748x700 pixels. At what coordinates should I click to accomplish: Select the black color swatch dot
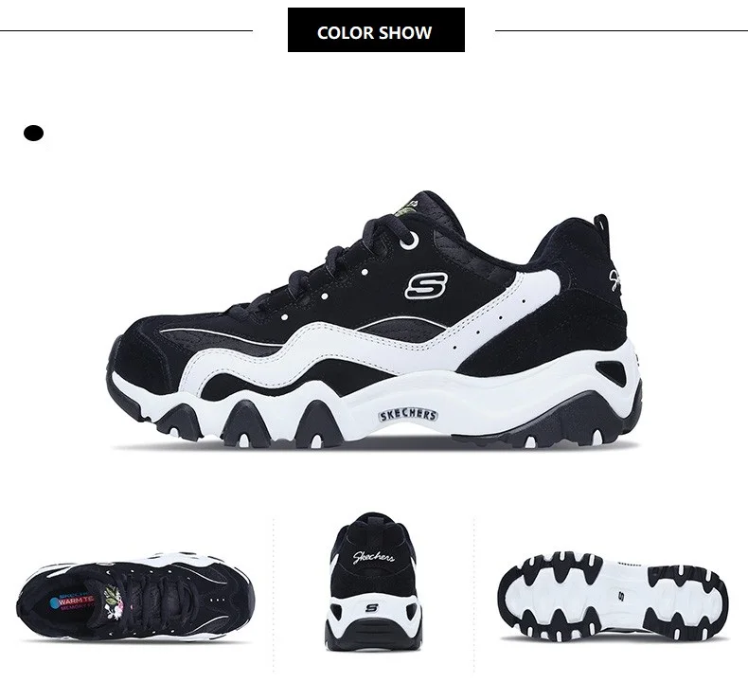click(x=33, y=134)
